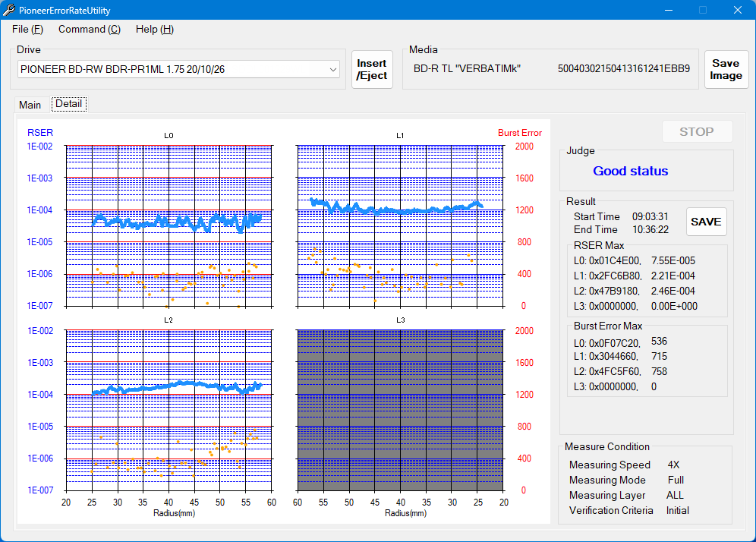Click the PioneerErrorRateUtility wrench title icon

[9, 10]
